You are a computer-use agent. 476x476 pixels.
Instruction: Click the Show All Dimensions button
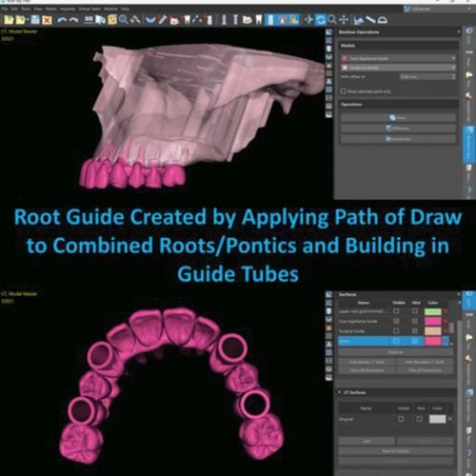tap(367, 370)
